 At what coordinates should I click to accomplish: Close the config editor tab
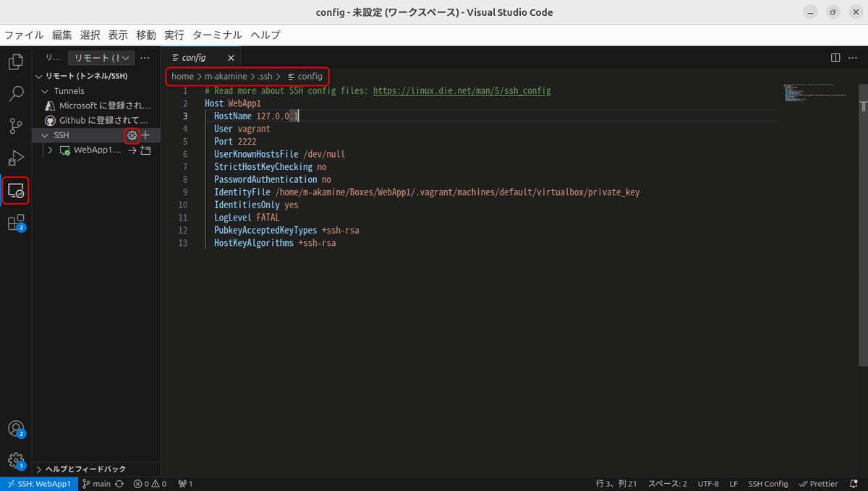click(231, 58)
